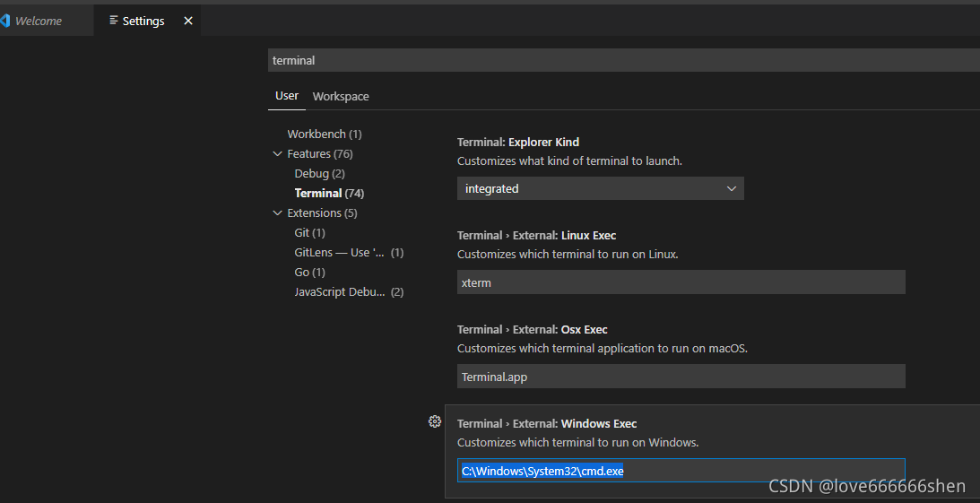The image size is (980, 503).
Task: Click the Settings tab list icon
Action: pos(113,21)
